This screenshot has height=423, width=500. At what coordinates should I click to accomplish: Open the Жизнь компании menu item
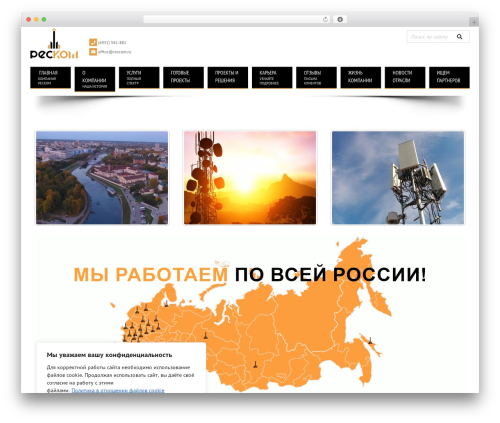(x=361, y=78)
